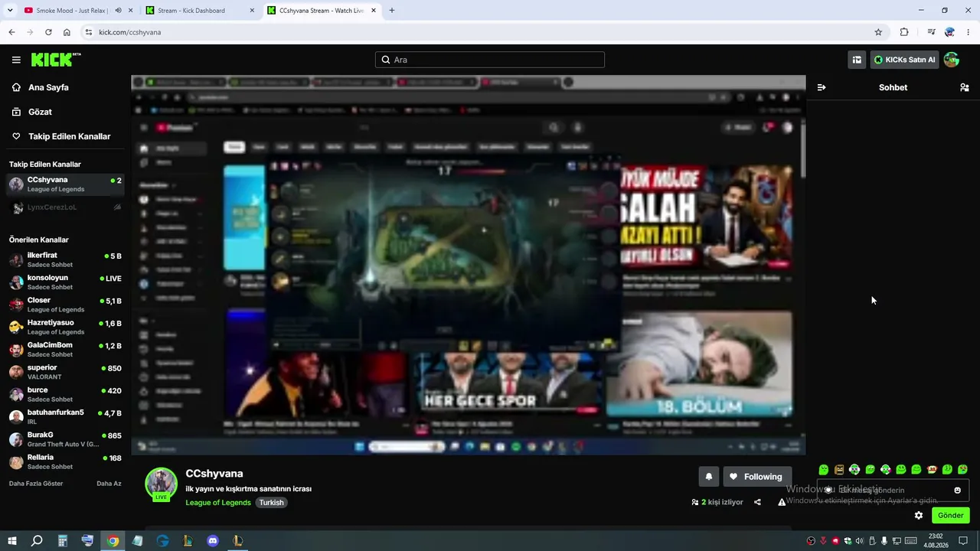Image resolution: width=980 pixels, height=551 pixels.
Task: Click the CCshyvana stream video player
Action: pos(469,265)
